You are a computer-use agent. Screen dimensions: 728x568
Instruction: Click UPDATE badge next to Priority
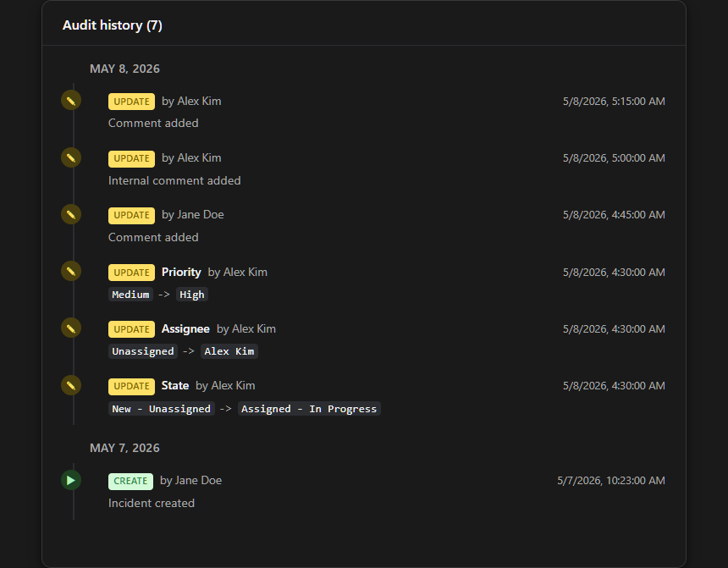(x=131, y=273)
